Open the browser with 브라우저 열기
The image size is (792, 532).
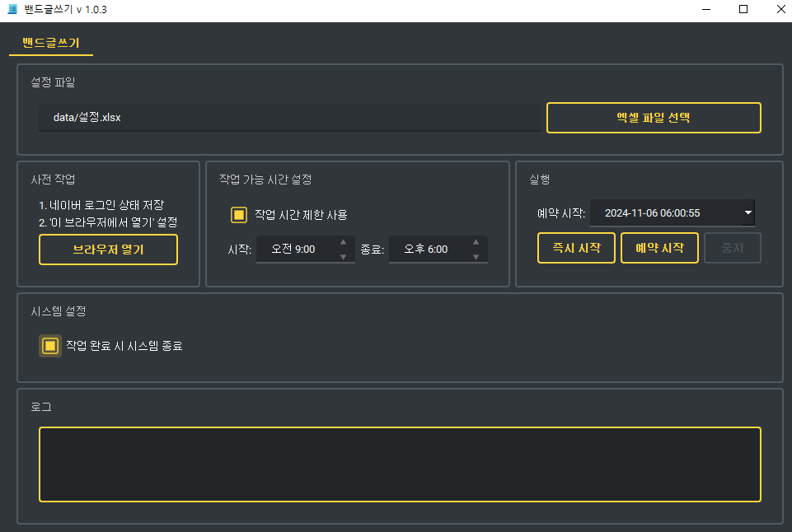pos(108,250)
